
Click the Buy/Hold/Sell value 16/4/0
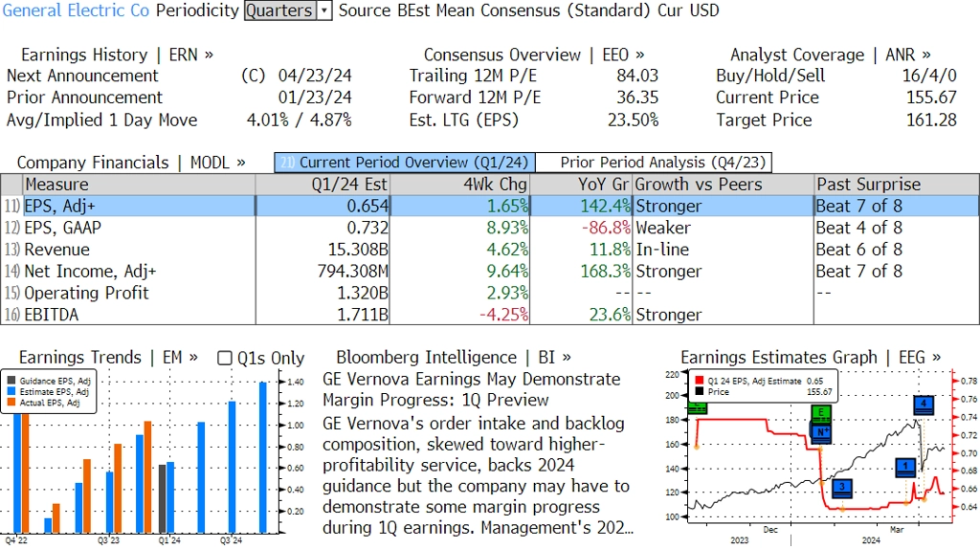click(928, 76)
